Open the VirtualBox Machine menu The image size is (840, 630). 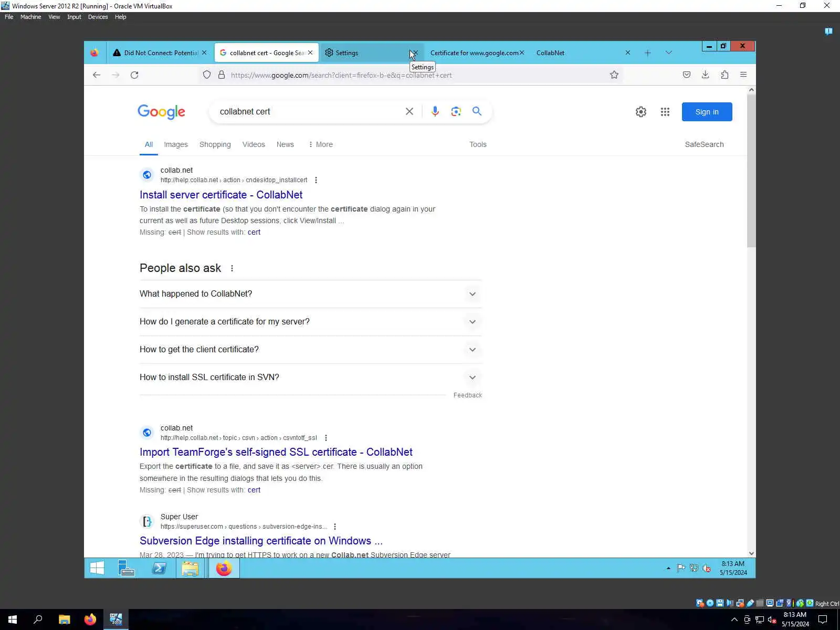[30, 17]
